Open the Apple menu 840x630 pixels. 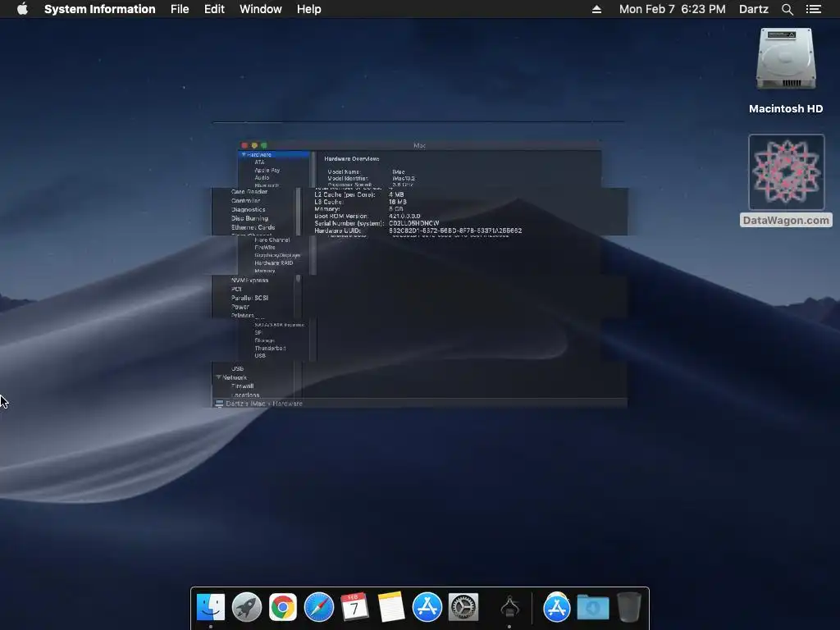(22, 9)
